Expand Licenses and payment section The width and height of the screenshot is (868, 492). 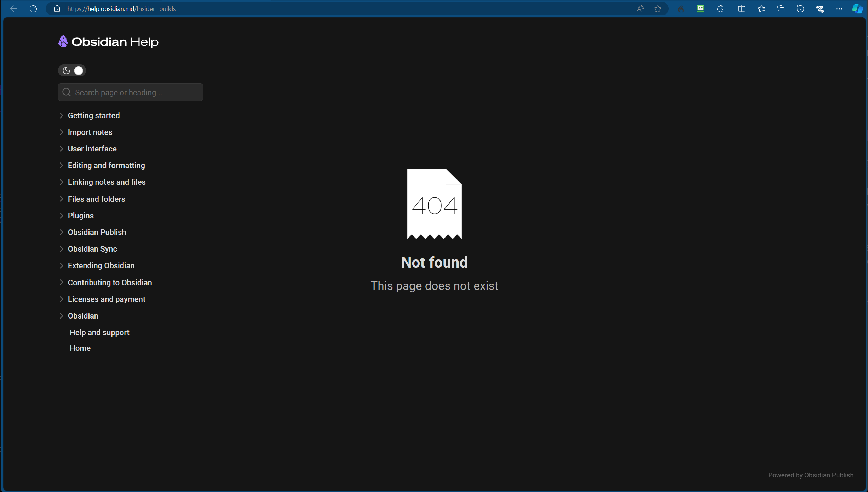(x=61, y=299)
